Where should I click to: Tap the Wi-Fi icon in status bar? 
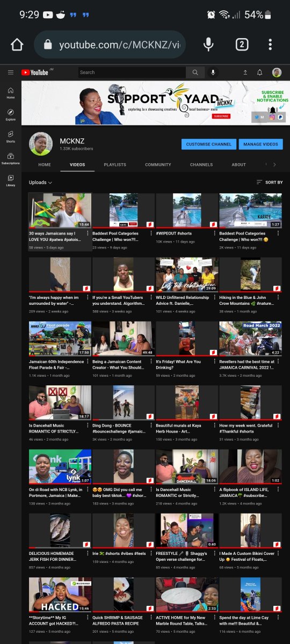coord(224,14)
